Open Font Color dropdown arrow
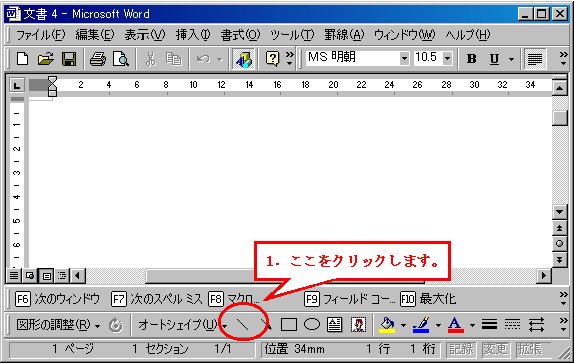Screen dimensions: 574x364 (472, 325)
